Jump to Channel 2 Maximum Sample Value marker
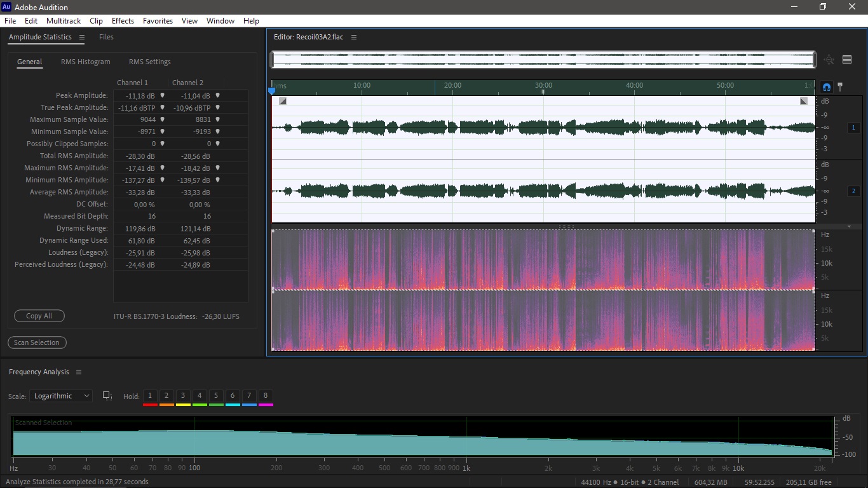The height and width of the screenshot is (488, 868). tap(217, 119)
